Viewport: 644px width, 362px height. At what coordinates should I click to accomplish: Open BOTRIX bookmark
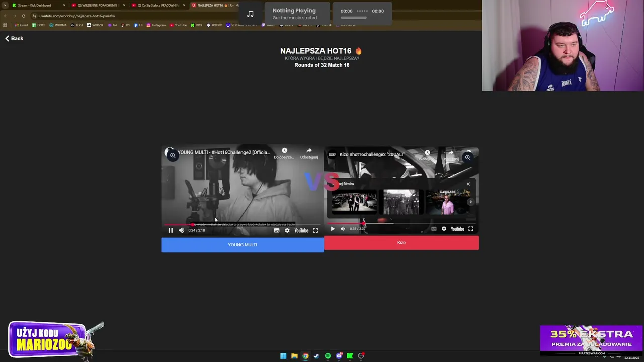point(214,25)
